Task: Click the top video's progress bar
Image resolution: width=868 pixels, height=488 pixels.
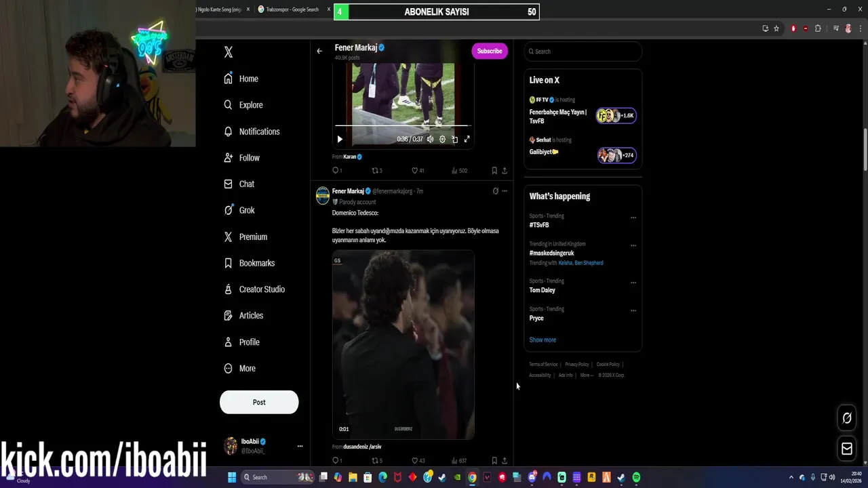Action: (x=403, y=126)
